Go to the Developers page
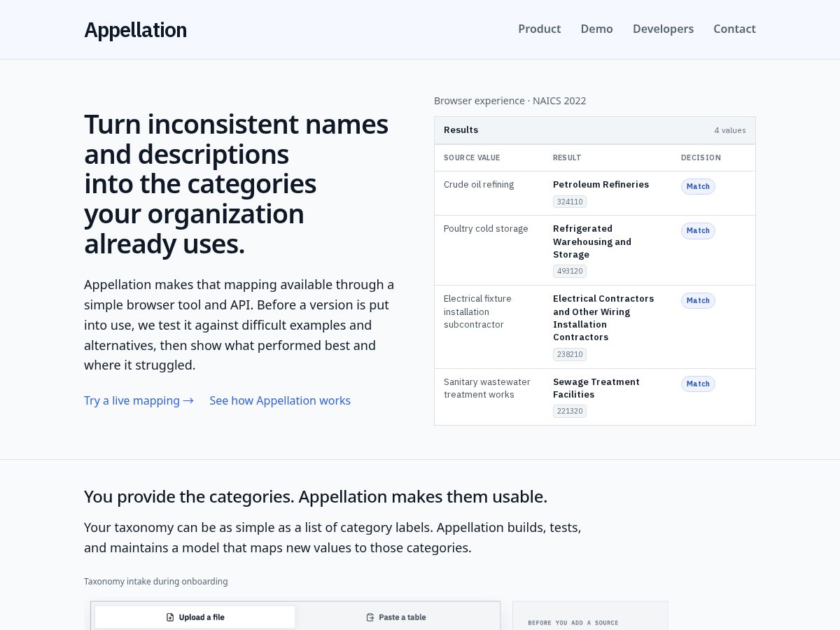This screenshot has height=630, width=840. click(x=663, y=29)
